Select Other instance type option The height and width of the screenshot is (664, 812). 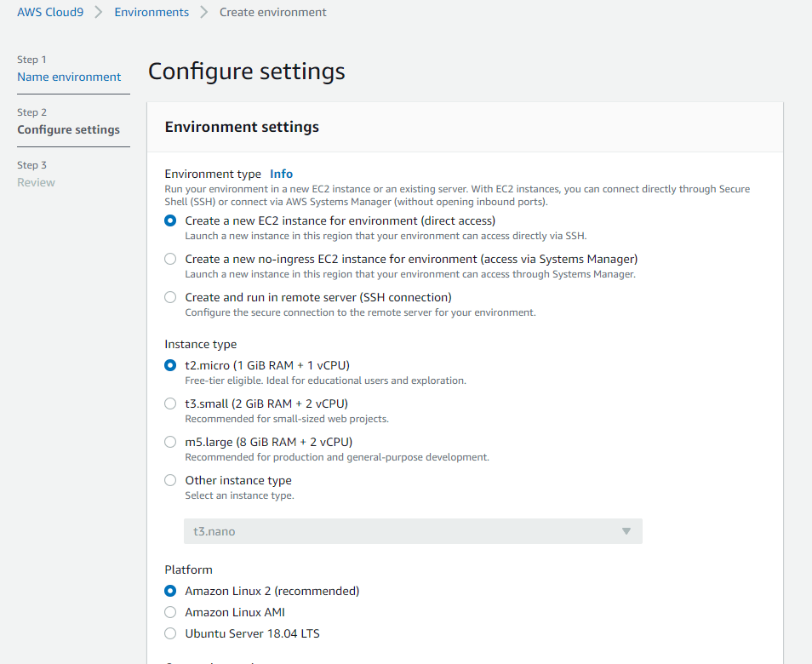point(170,480)
